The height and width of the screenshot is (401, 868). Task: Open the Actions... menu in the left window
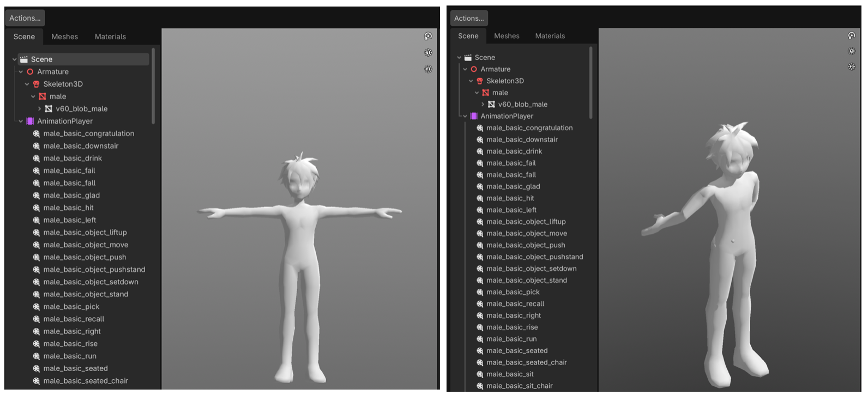coord(25,18)
